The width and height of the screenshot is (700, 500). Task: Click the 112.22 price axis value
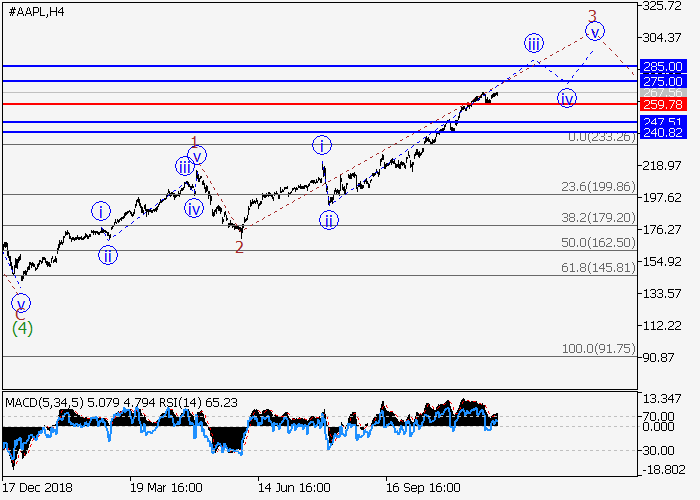[662, 326]
